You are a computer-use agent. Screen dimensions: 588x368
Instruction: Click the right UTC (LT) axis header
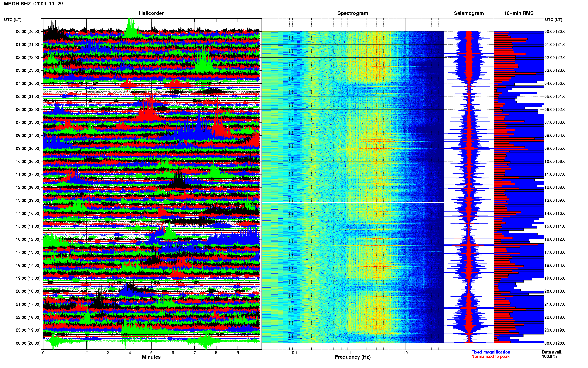(x=553, y=20)
